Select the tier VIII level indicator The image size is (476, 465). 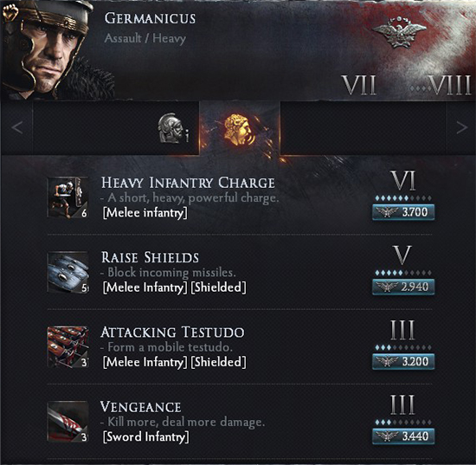click(451, 86)
